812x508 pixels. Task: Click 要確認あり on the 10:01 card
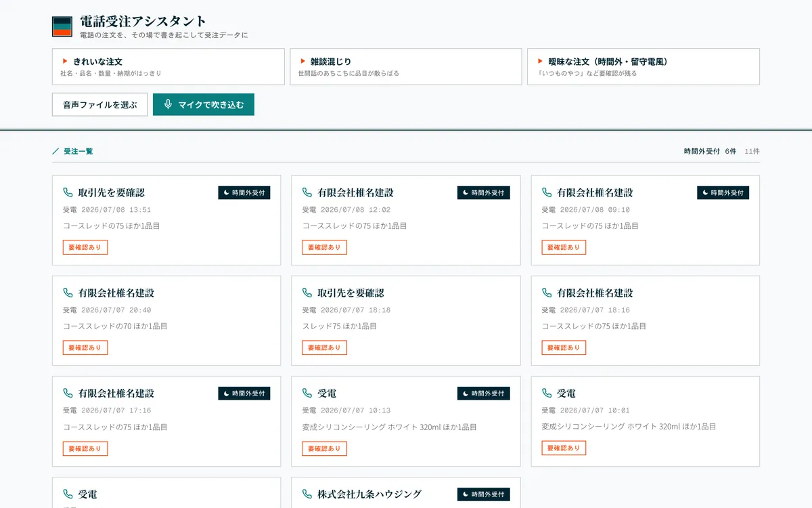[564, 448]
